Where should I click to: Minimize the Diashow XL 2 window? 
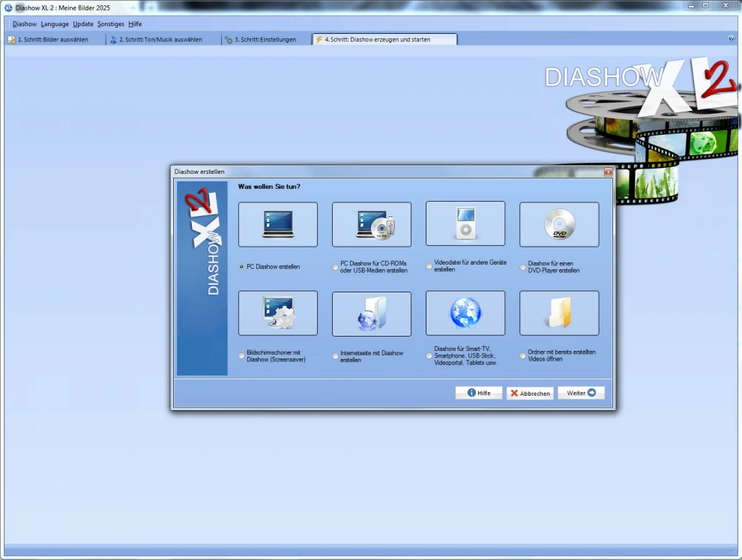click(x=691, y=6)
